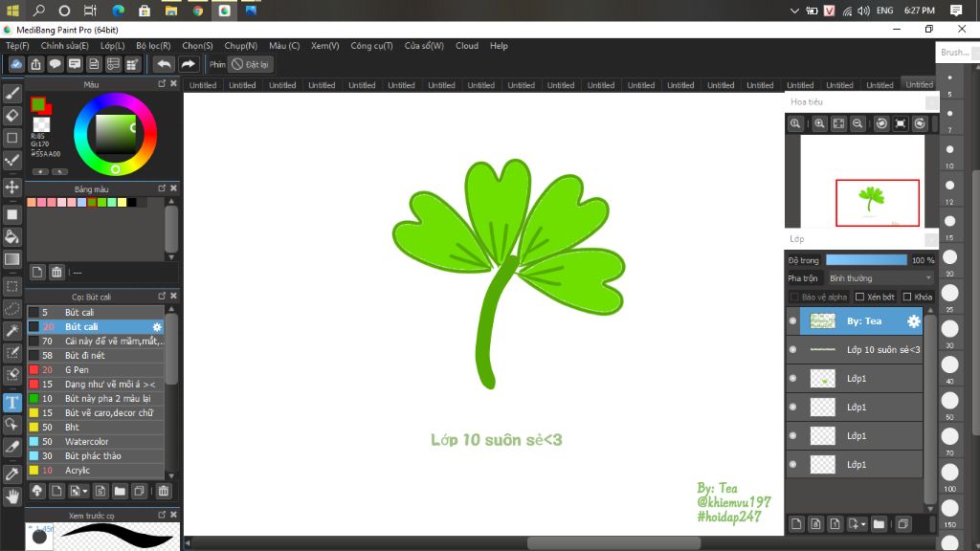This screenshot has height=551, width=980.
Task: Open the Pha trộn blend mode dropdown
Action: [x=880, y=278]
